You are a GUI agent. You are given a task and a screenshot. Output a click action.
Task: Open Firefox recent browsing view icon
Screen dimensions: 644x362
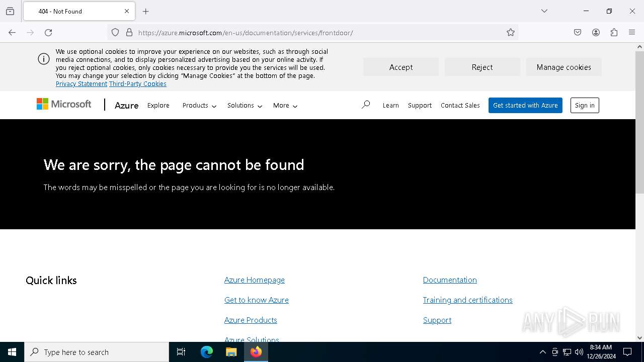pyautogui.click(x=10, y=11)
